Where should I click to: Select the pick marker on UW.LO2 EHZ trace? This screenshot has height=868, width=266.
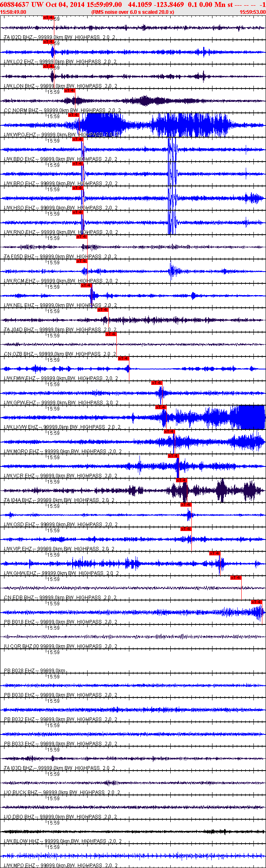(x=48, y=42)
